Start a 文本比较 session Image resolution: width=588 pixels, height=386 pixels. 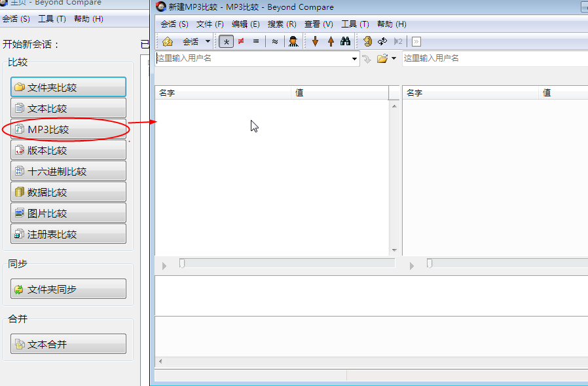point(68,108)
